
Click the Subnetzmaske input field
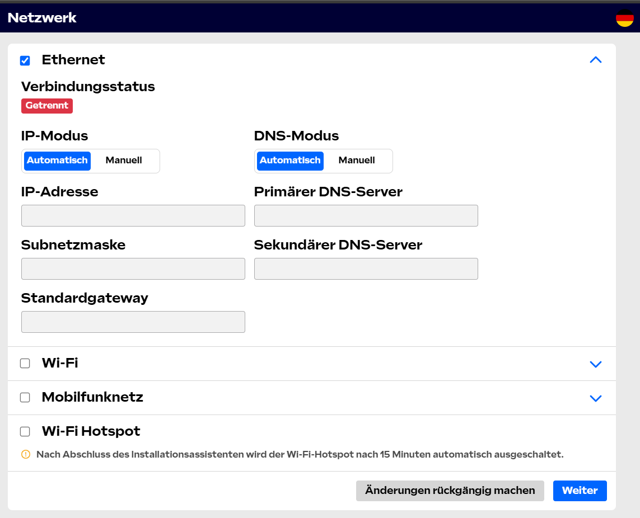133,269
